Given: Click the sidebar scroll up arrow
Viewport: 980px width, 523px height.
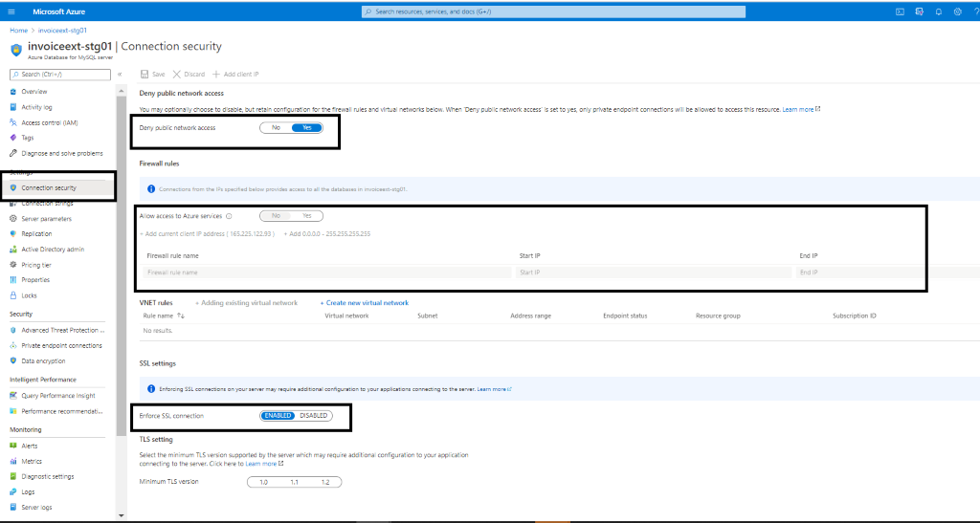Looking at the screenshot, I should pos(122,91).
